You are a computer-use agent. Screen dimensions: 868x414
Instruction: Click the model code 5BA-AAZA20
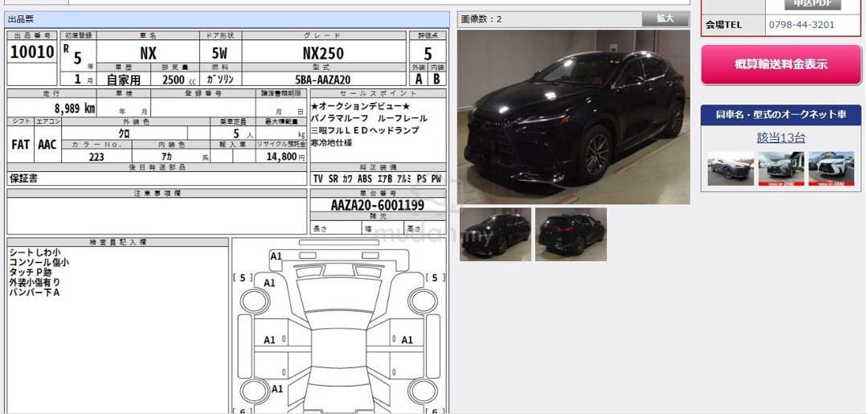(323, 79)
